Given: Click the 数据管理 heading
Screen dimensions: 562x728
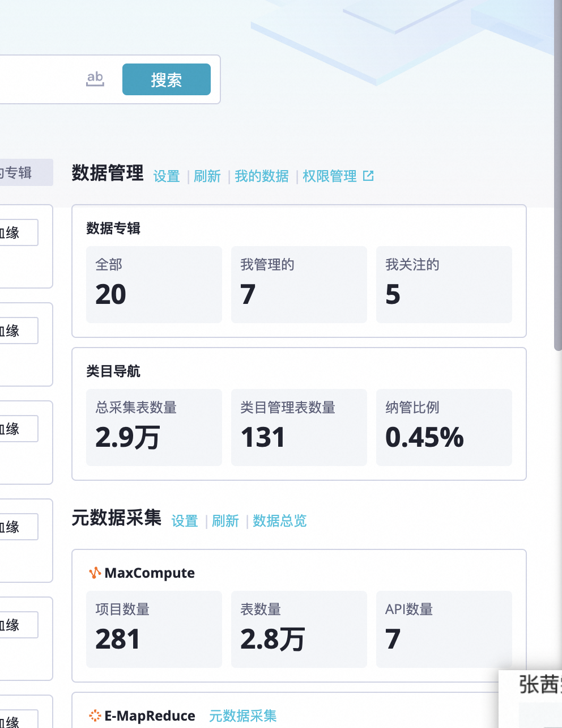Looking at the screenshot, I should pos(108,173).
